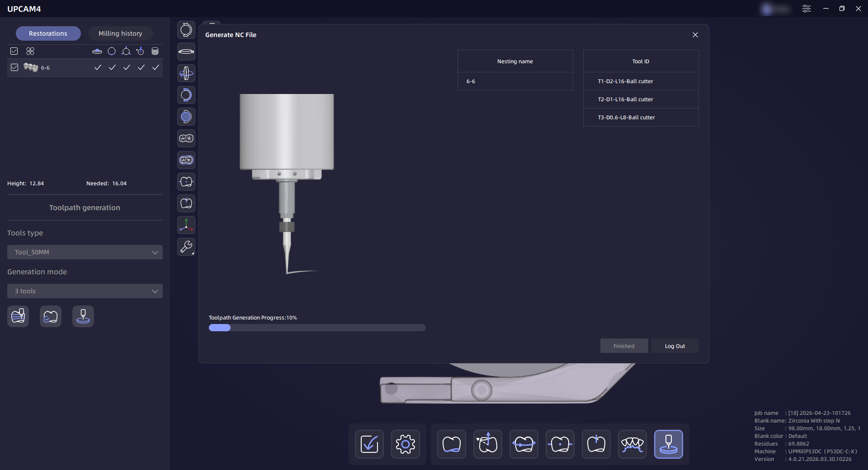Click the Log Out button
Screen dimensions: 868x470
[675, 346]
